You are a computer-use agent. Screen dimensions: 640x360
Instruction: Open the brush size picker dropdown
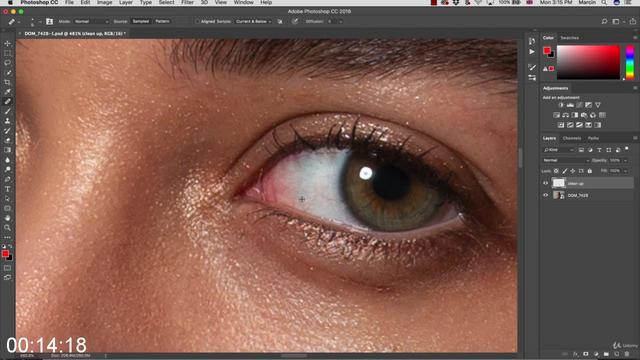(40, 22)
